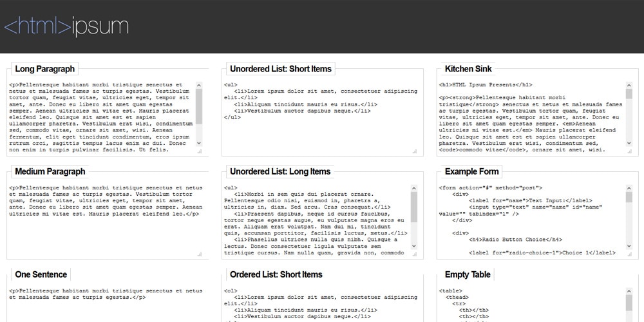Click the html ipsum logo
644x322 pixels.
tap(66, 26)
